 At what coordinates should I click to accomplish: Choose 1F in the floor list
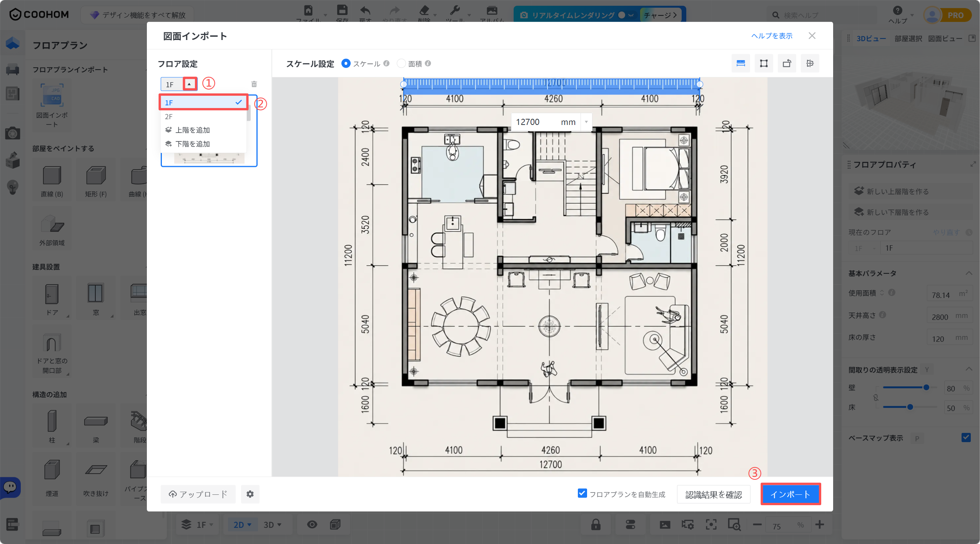pos(203,103)
